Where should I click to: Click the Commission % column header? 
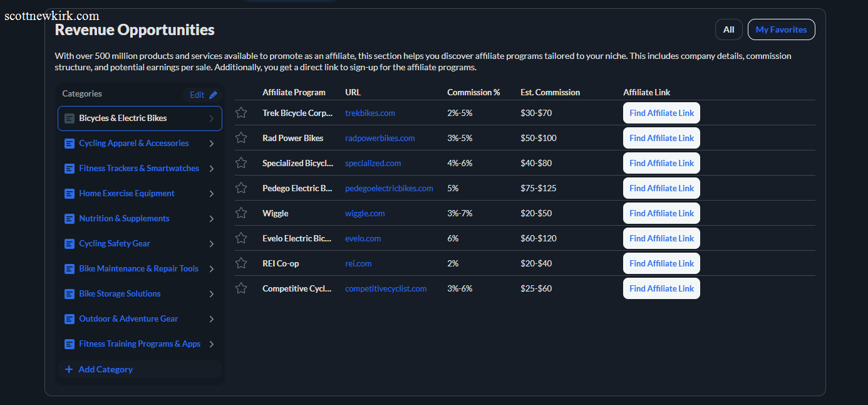pyautogui.click(x=473, y=92)
